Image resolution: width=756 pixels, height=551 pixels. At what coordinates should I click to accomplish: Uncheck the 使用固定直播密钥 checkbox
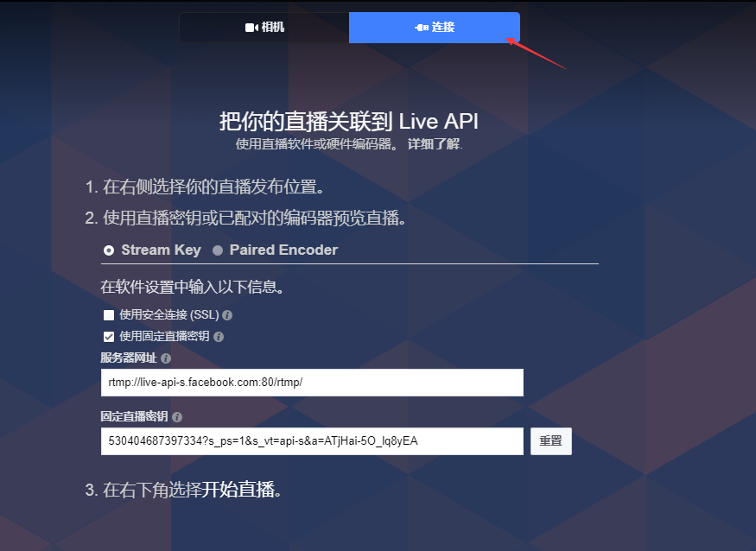[109, 337]
